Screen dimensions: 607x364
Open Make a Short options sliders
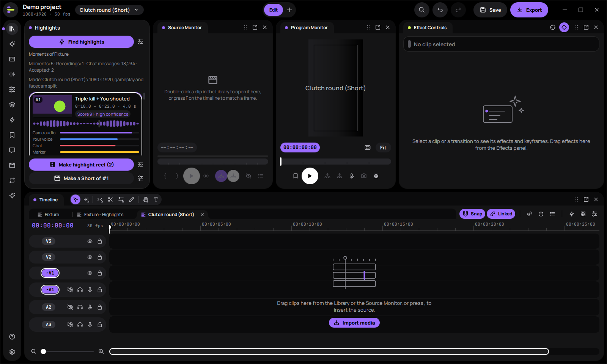tap(140, 178)
